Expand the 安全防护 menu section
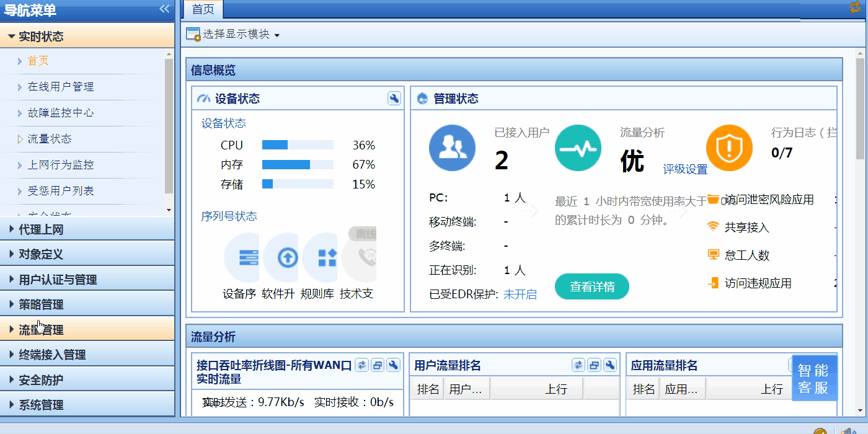868x434 pixels. pos(87,379)
